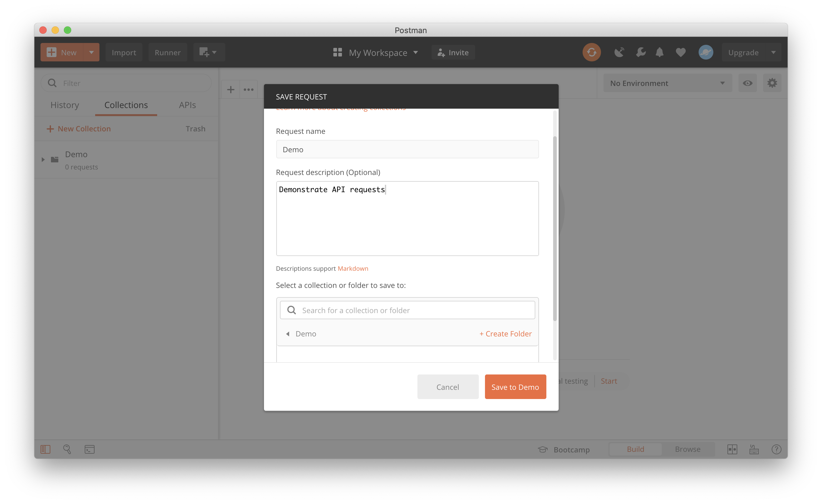This screenshot has width=822, height=504.
Task: Switch to Browse mode
Action: click(688, 449)
